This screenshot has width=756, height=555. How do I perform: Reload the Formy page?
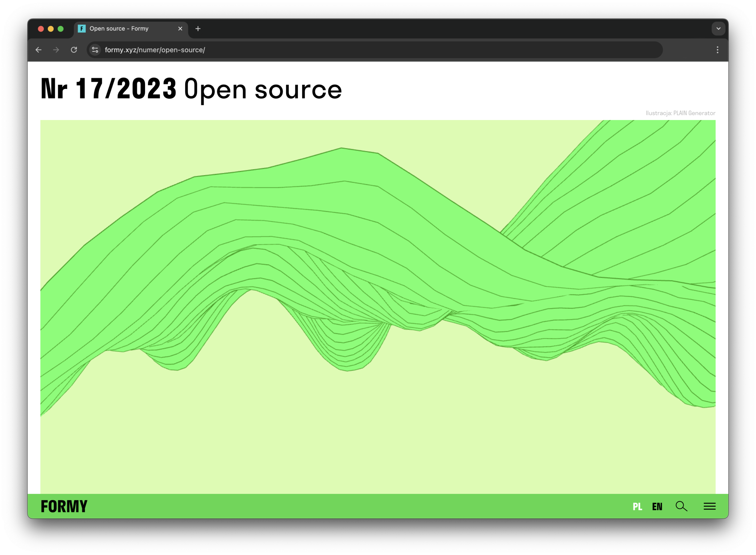point(74,50)
